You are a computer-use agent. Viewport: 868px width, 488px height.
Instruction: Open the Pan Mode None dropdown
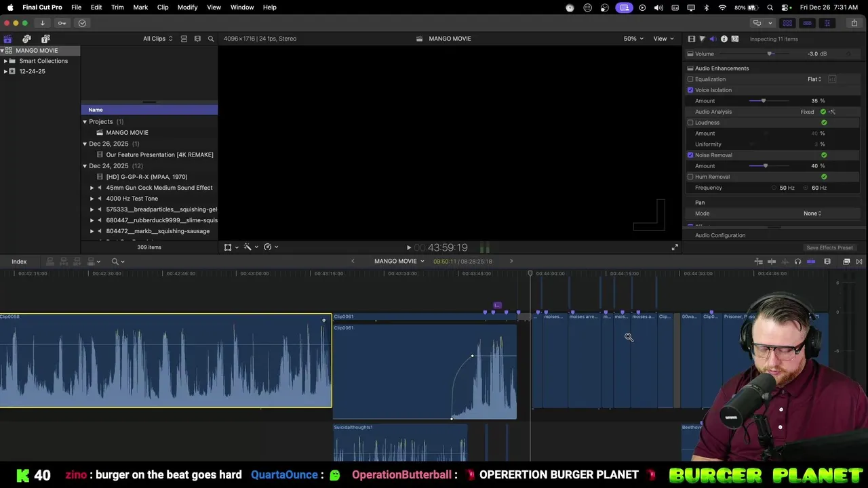[812, 213]
